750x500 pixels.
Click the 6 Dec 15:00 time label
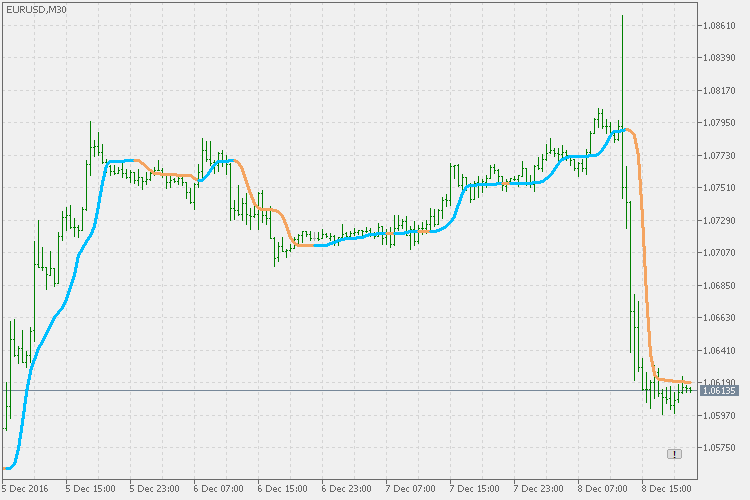point(282,489)
